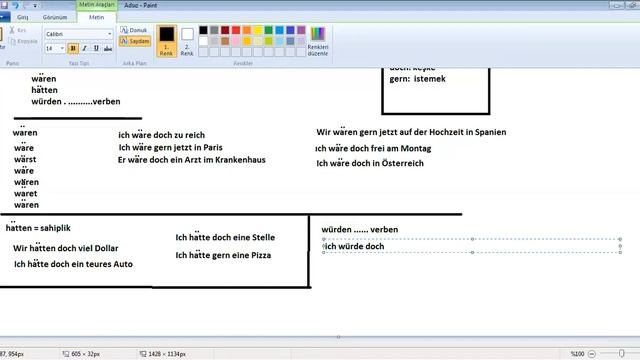The image size is (640, 360).
Task: Pick the gray color swatch
Action: (x=214, y=30)
